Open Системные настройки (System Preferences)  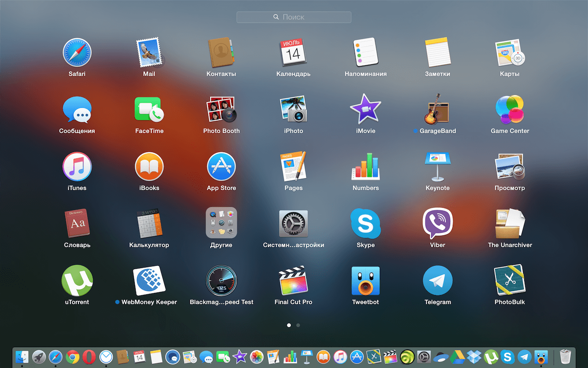tap(294, 224)
